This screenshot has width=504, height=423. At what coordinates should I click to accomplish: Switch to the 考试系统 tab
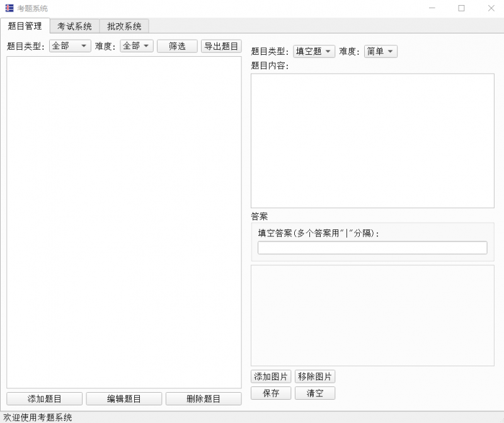click(x=76, y=27)
